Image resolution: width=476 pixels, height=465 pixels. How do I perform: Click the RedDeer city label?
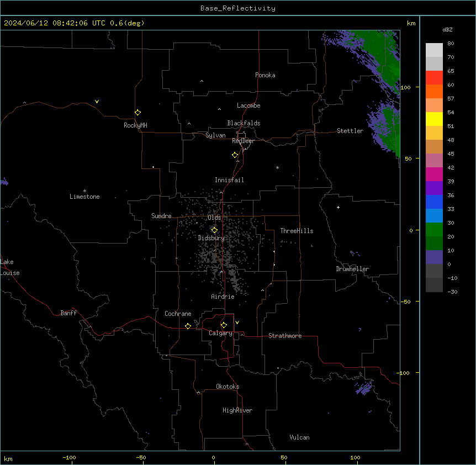coord(244,141)
